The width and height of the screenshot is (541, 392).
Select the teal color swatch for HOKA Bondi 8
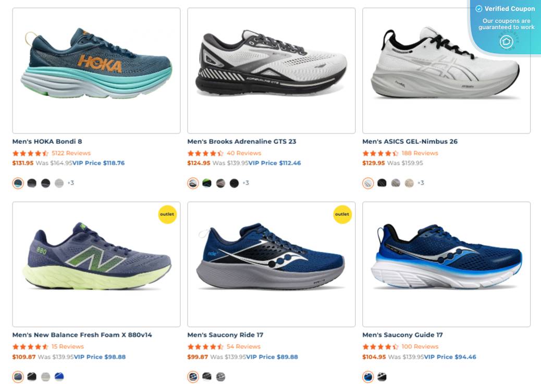[x=17, y=183]
